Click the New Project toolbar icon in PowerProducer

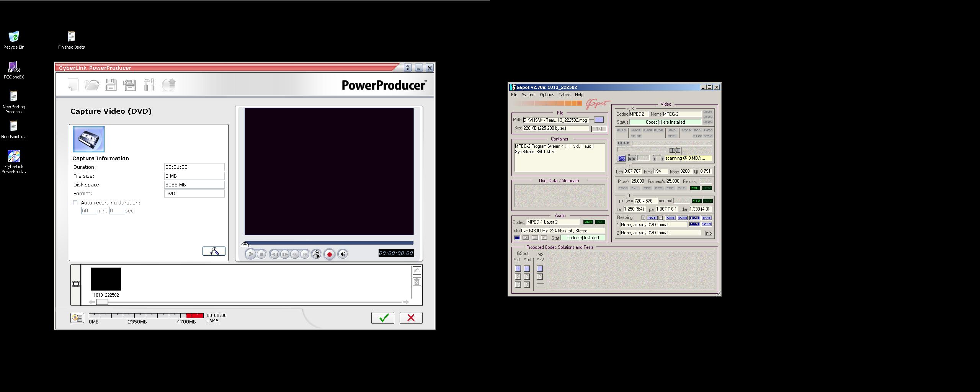coord(73,85)
